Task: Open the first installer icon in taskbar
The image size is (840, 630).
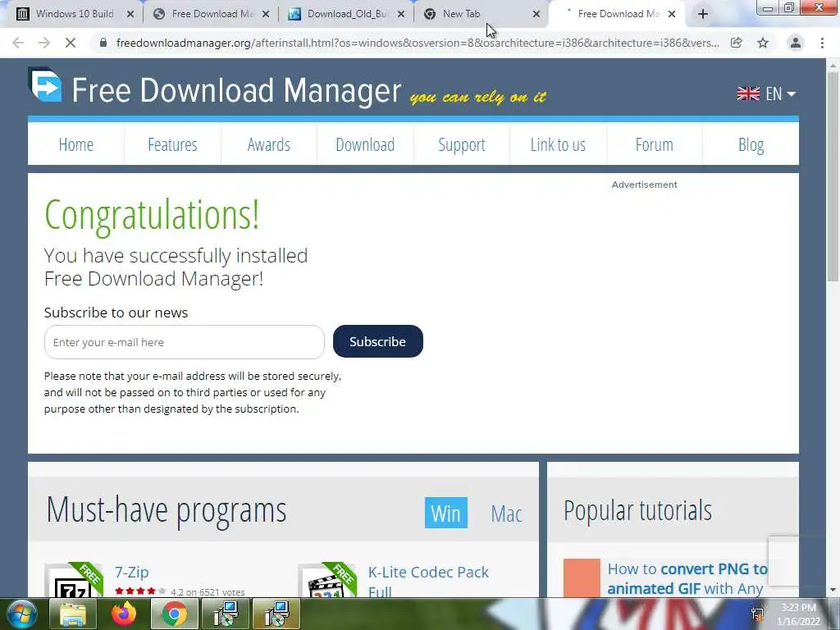Action: coord(226,614)
